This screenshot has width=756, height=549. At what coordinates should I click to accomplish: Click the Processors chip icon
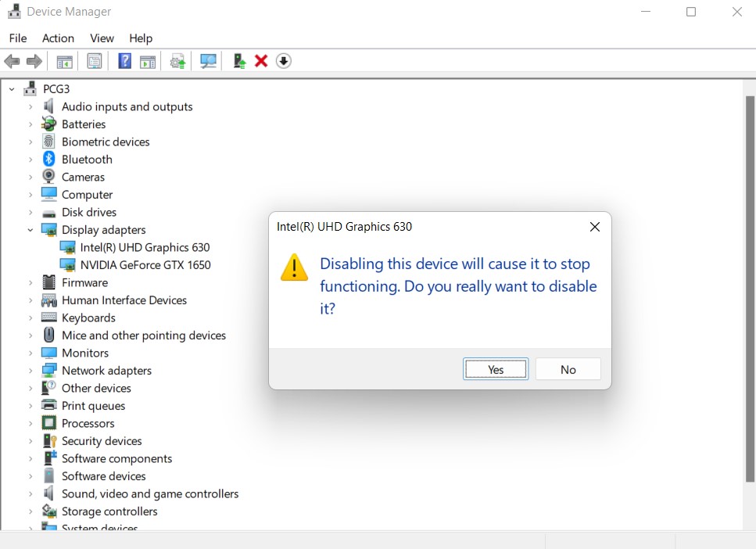click(48, 423)
